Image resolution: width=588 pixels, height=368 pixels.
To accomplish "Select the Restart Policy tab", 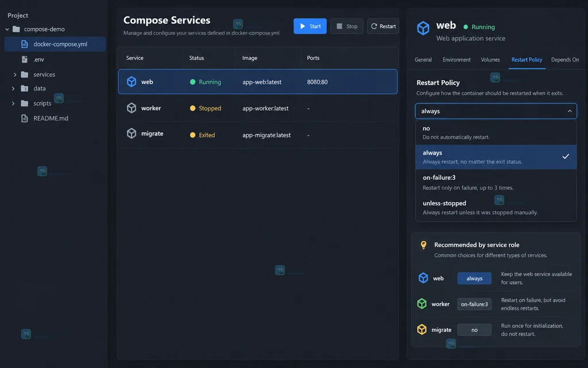I will coord(527,60).
